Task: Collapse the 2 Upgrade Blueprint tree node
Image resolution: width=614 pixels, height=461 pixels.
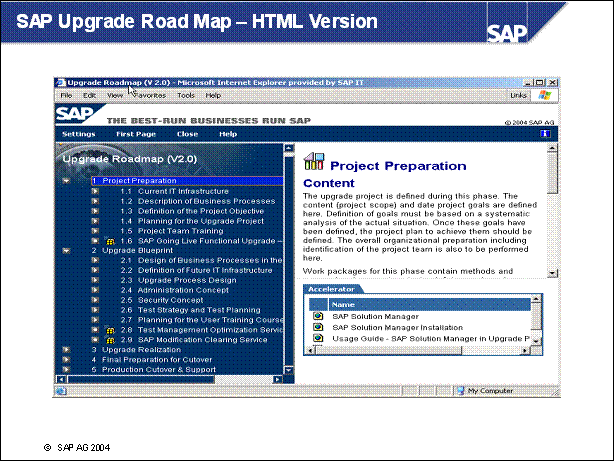Action: point(66,251)
